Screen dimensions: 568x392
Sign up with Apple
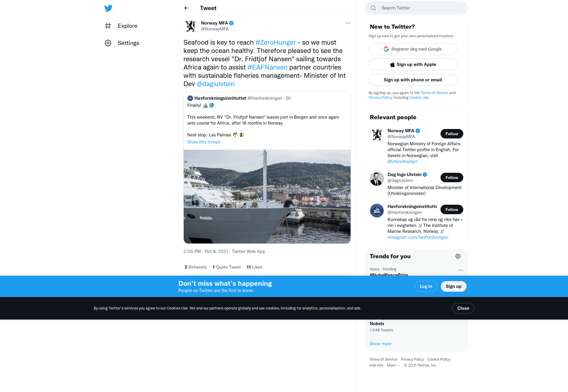[413, 64]
